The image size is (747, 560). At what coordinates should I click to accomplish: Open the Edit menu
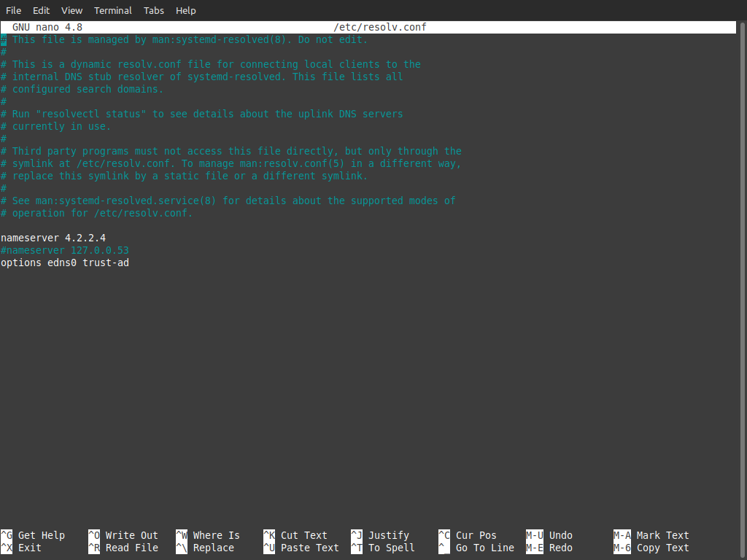click(x=41, y=10)
